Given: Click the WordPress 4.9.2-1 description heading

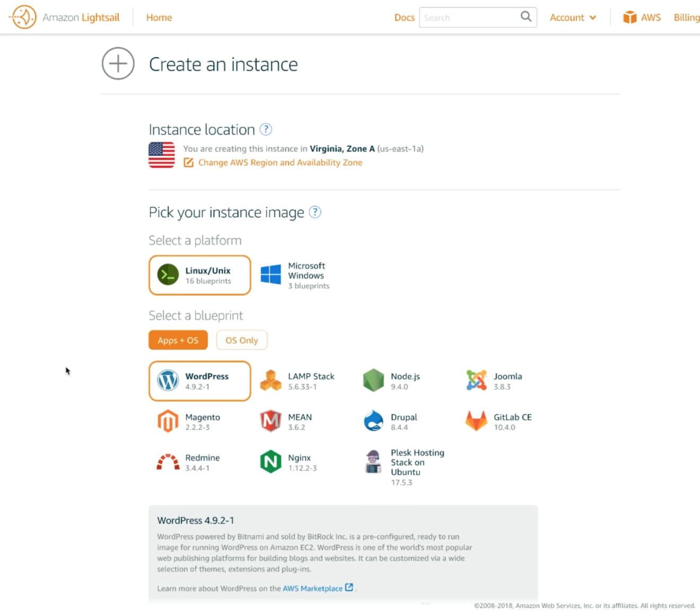Looking at the screenshot, I should pos(196,520).
